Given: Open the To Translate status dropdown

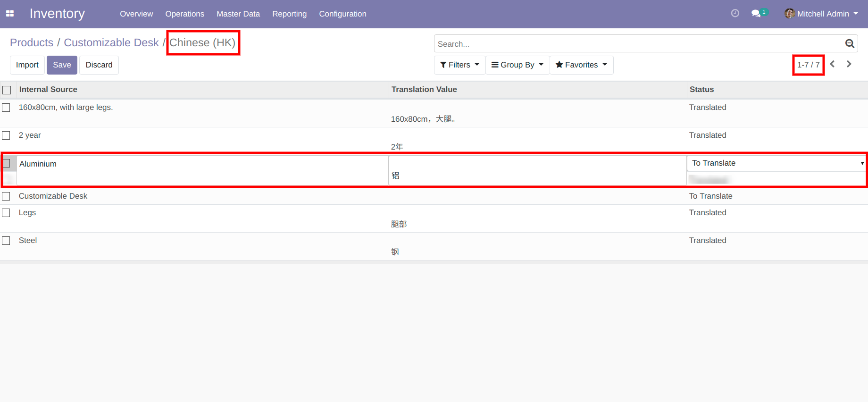Looking at the screenshot, I should 776,163.
